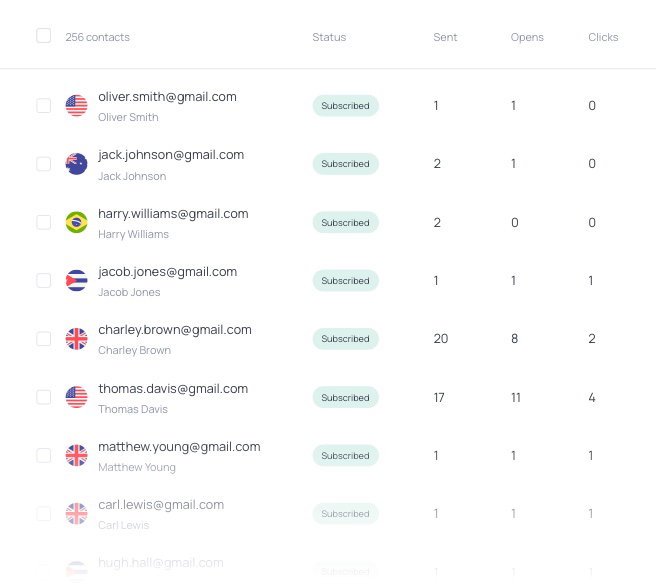Sort by the Sent column header

coord(445,37)
